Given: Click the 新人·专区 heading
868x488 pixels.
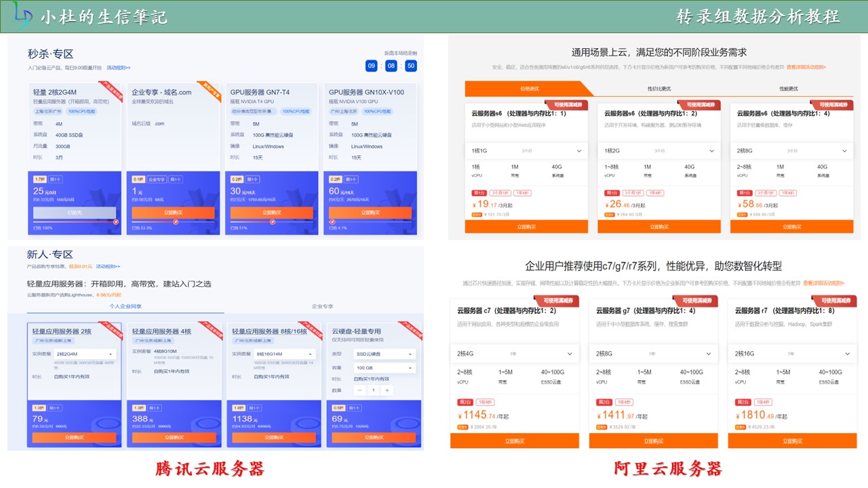Looking at the screenshot, I should pyautogui.click(x=50, y=255).
